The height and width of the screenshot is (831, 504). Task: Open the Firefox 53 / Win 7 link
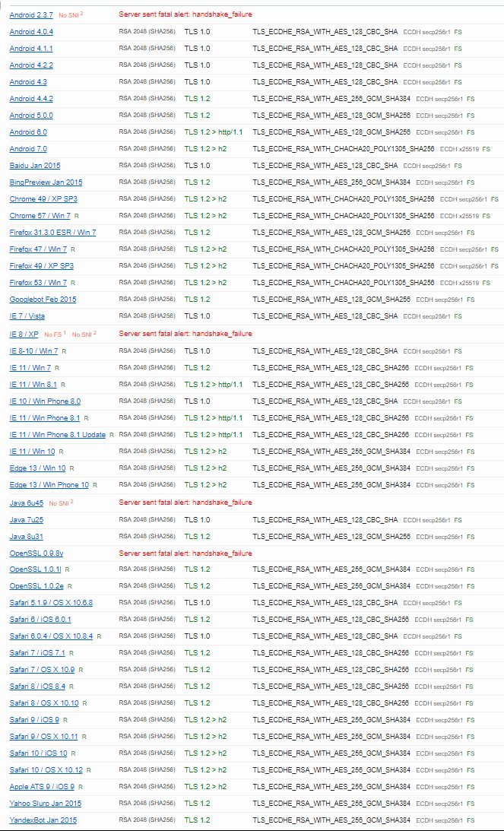coord(38,282)
